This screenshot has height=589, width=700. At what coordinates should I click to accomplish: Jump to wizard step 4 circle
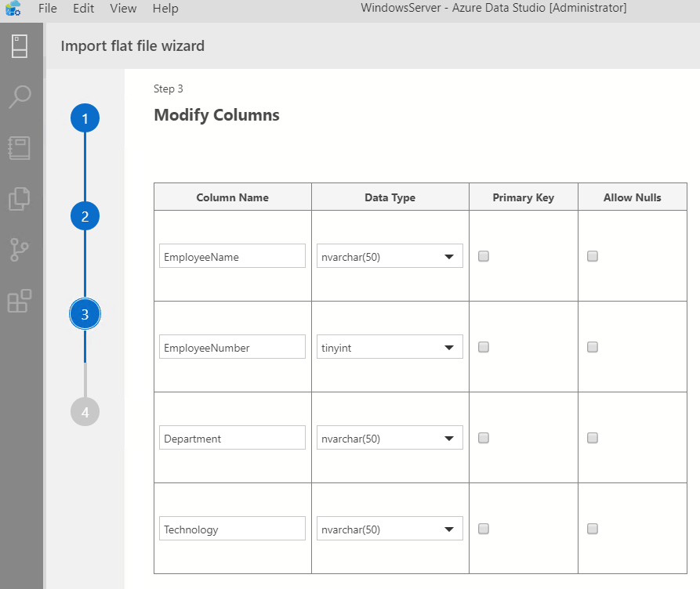tap(85, 412)
